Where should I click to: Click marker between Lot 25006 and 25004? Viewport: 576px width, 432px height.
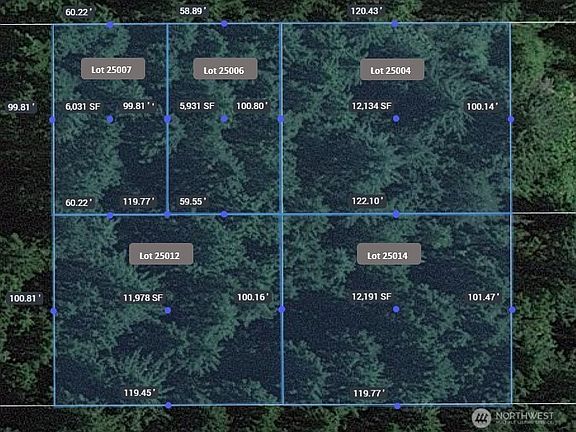[281, 119]
